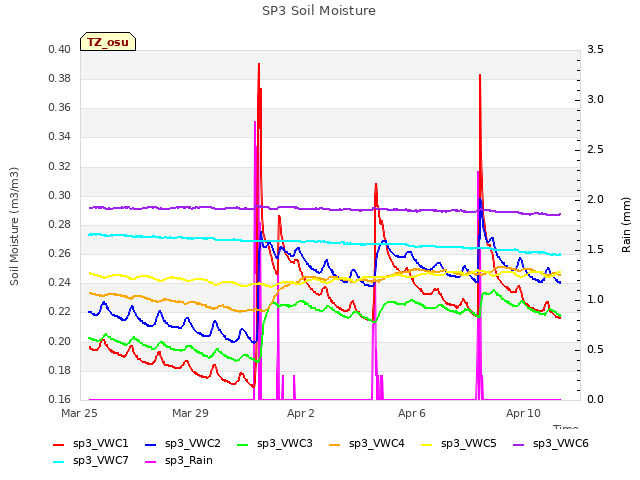Click the 0.16 soil moisture tick label
This screenshot has width=640, height=480.
(60, 399)
